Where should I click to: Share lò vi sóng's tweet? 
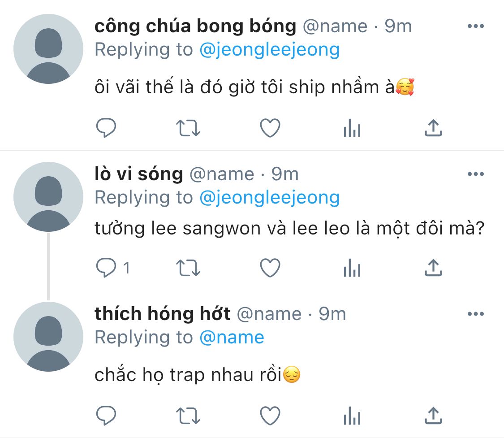[x=433, y=268]
